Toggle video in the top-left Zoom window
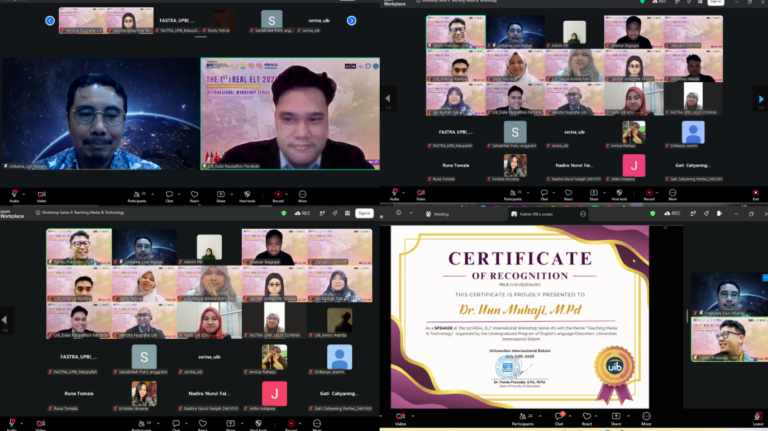 click(42, 196)
